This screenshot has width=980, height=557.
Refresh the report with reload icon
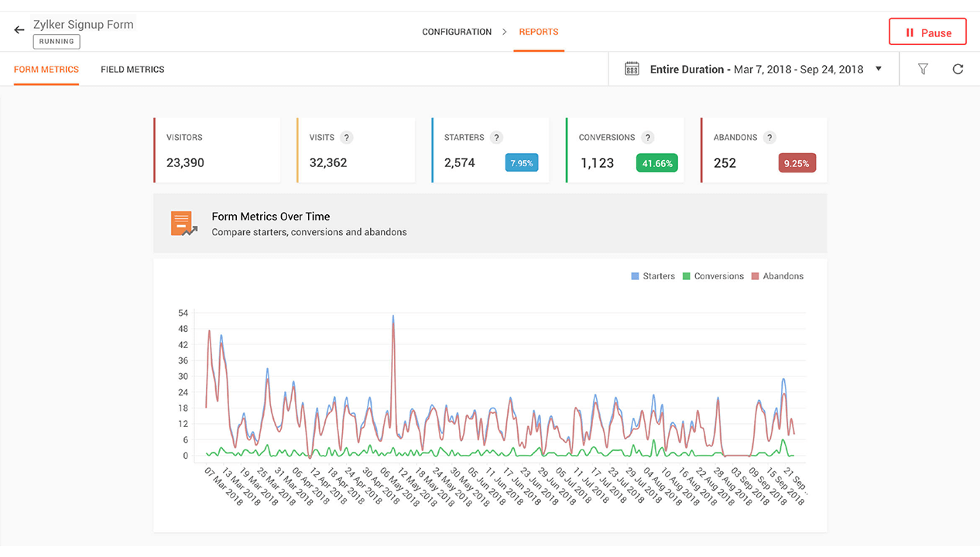coord(958,69)
